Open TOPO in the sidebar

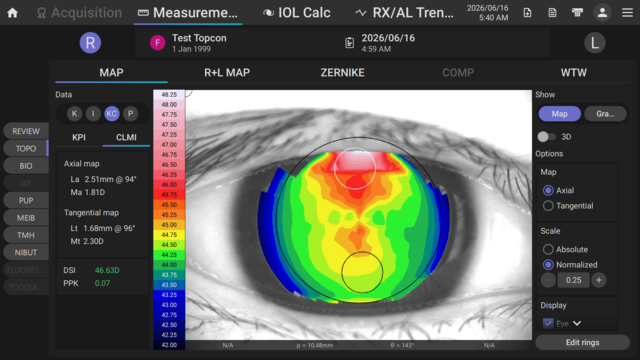coord(26,149)
